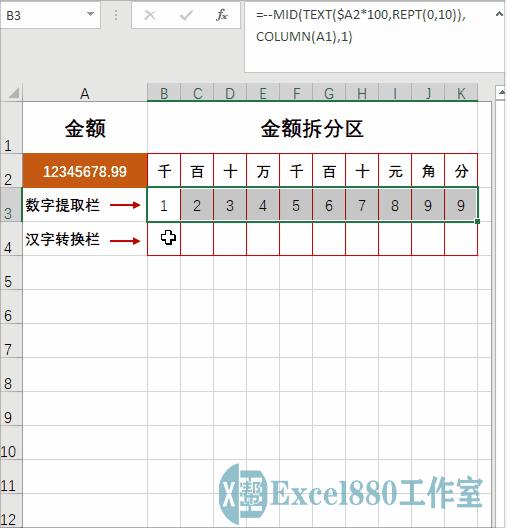Image resolution: width=507 pixels, height=528 pixels.
Task: Click the fill handle of the selection
Action: (x=477, y=221)
